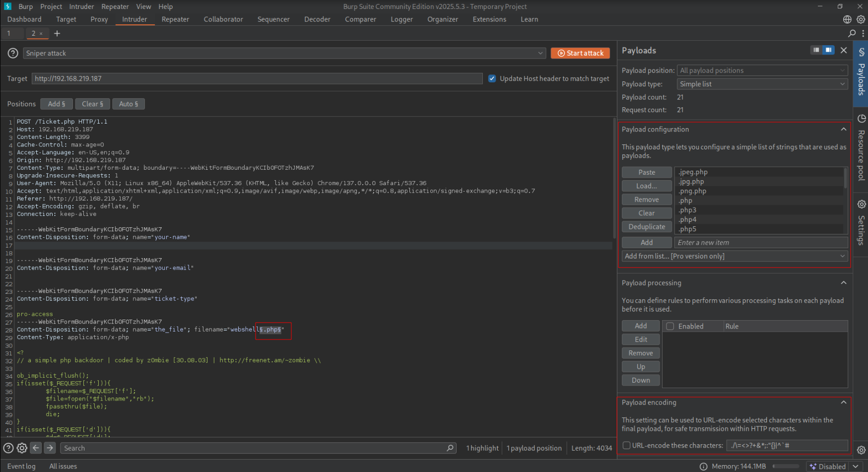Click Add § position button

pos(57,104)
